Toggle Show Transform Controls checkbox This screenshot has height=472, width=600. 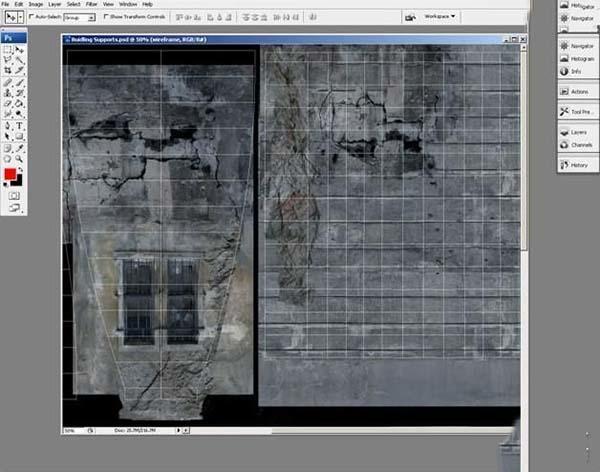click(x=107, y=17)
